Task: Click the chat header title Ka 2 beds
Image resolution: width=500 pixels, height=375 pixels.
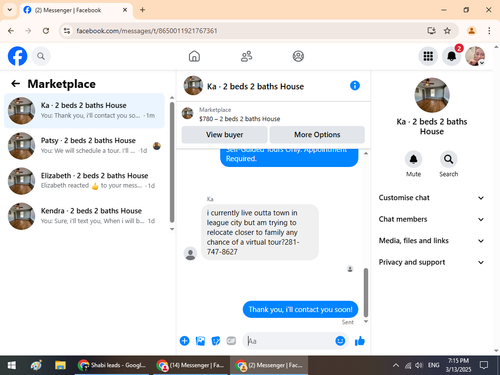Action: [255, 86]
